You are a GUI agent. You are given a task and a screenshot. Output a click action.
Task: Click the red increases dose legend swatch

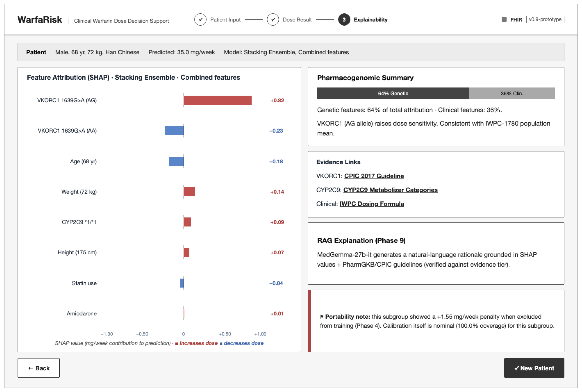[x=177, y=343]
